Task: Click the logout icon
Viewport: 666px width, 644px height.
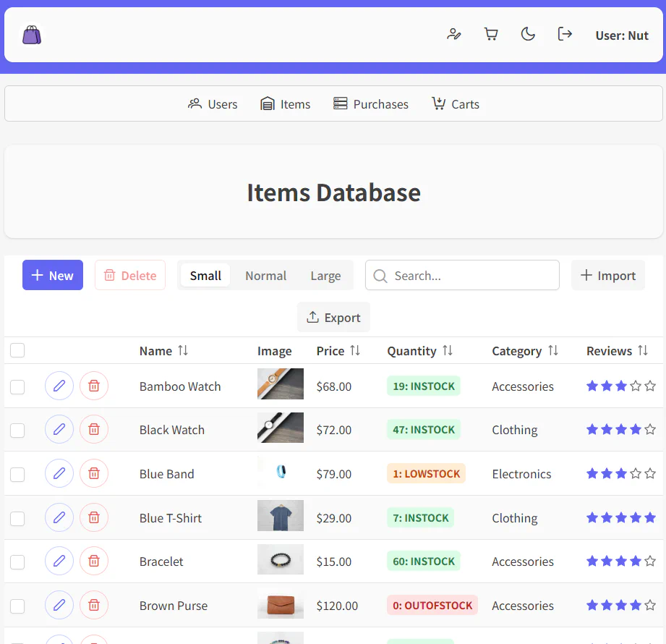Action: point(565,34)
